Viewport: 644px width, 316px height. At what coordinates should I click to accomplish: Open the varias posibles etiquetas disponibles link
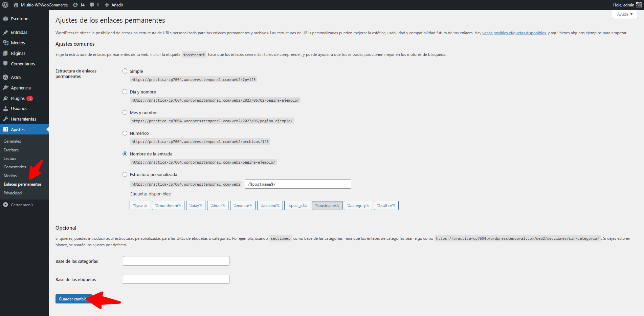(514, 33)
